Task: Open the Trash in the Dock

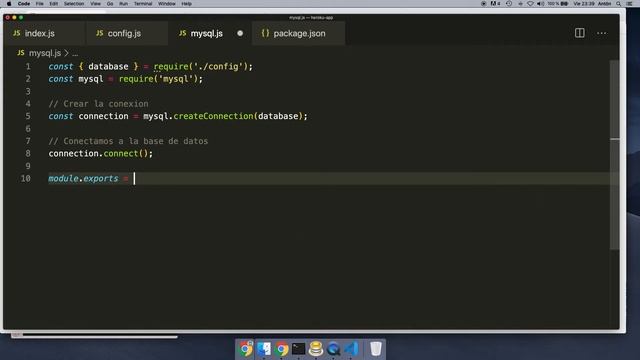Action: coord(376,349)
